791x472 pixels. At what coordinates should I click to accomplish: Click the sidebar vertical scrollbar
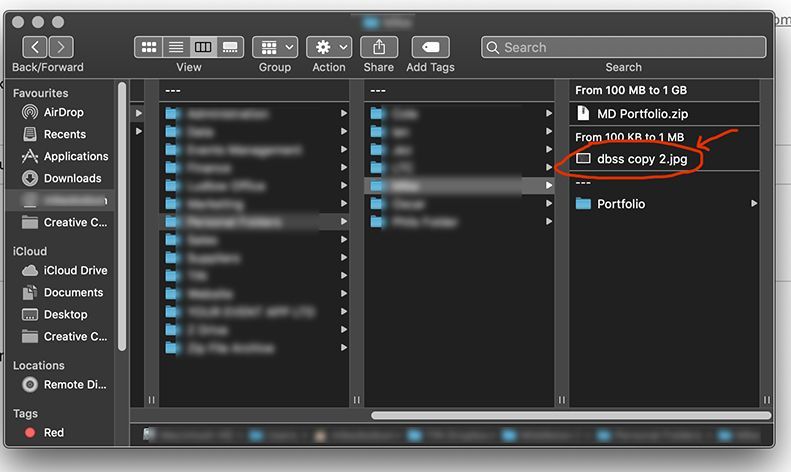point(122,217)
